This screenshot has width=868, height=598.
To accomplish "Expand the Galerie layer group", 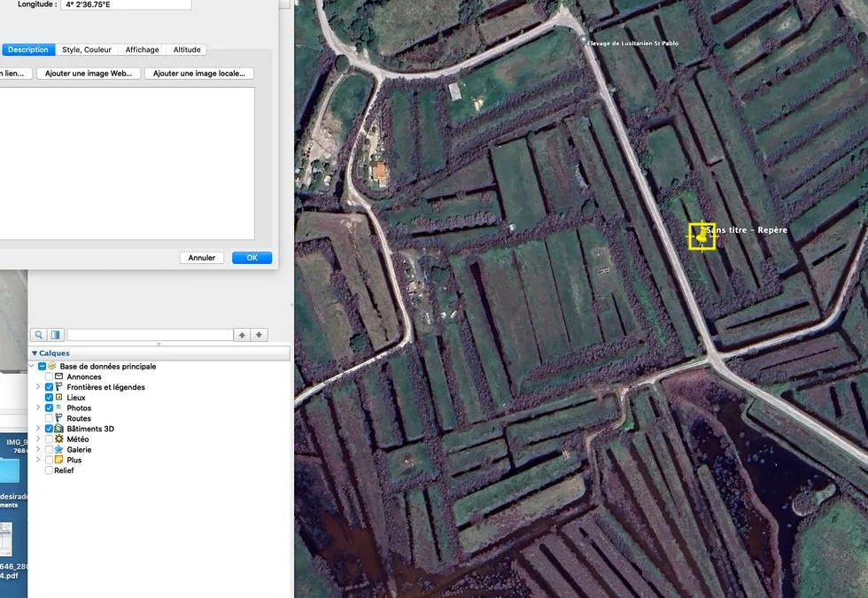I will 37,449.
